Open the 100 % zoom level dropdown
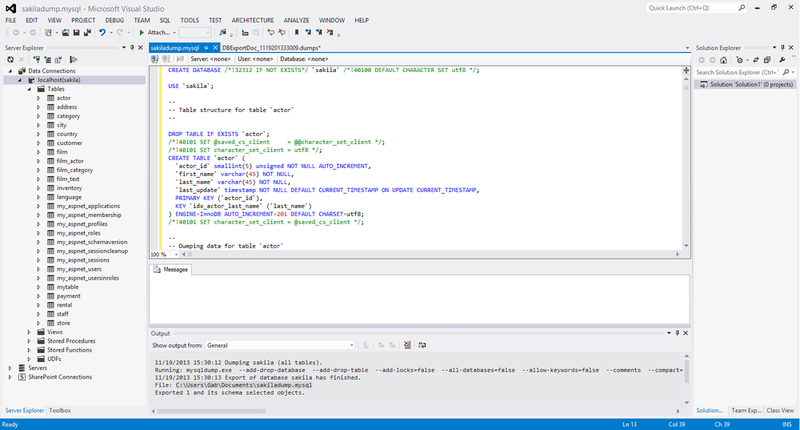 pyautogui.click(x=177, y=254)
